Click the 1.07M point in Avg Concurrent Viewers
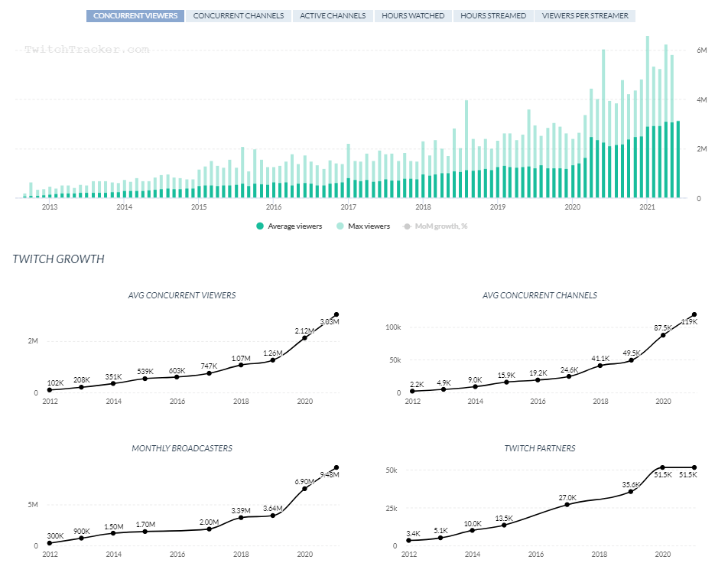728x576 pixels. 241,365
